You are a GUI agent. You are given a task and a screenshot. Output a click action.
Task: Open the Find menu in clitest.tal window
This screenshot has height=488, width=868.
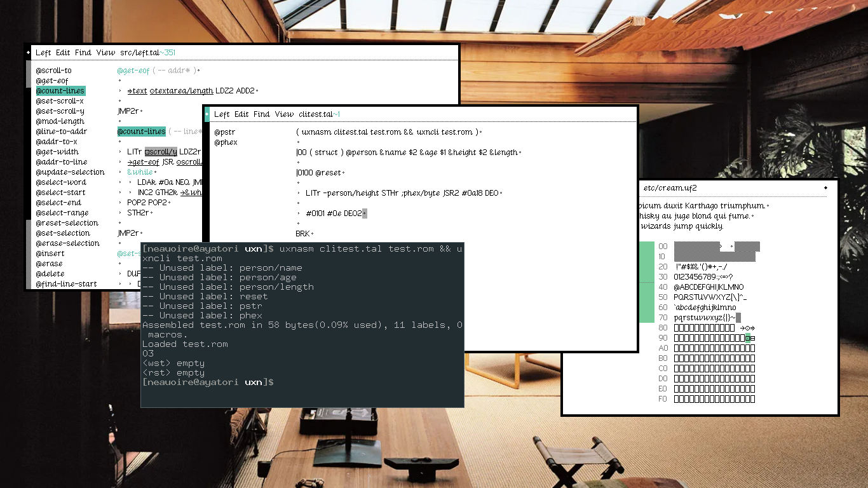coord(261,114)
